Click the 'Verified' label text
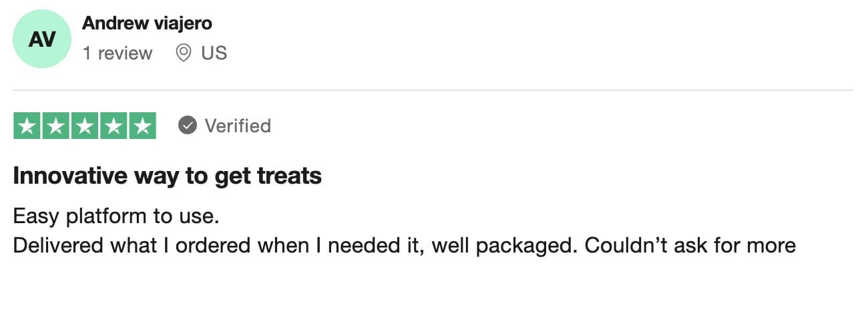 [x=238, y=126]
